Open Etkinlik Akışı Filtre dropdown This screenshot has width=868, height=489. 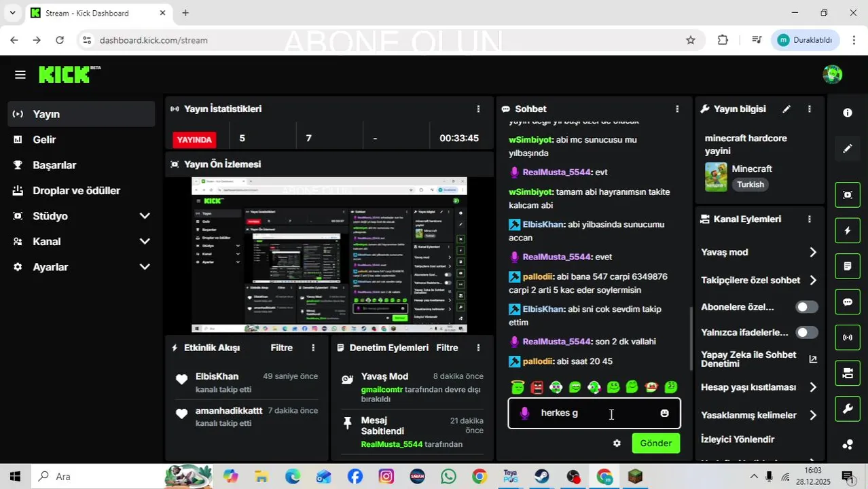coord(281,348)
